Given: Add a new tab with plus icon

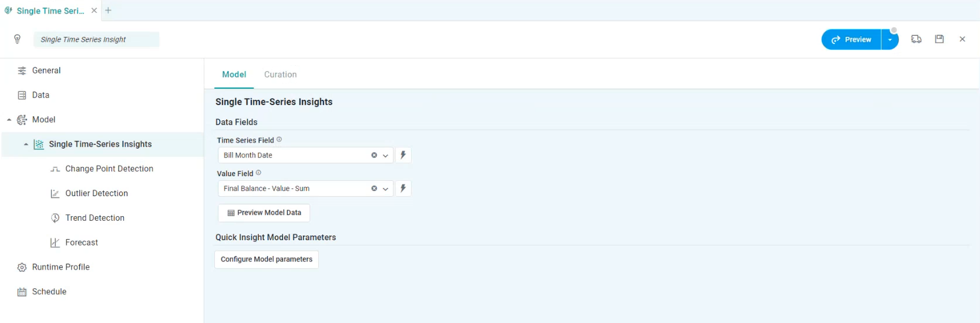Looking at the screenshot, I should [108, 11].
